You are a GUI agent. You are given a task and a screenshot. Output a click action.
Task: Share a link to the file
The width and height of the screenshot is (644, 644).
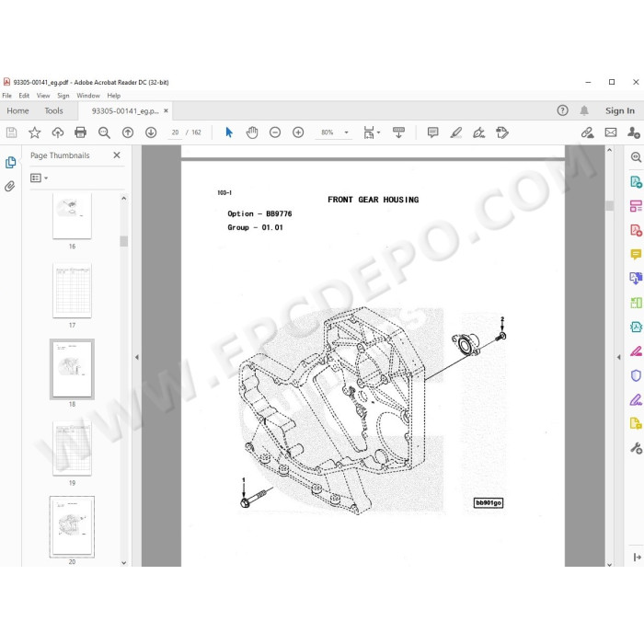coord(587,132)
